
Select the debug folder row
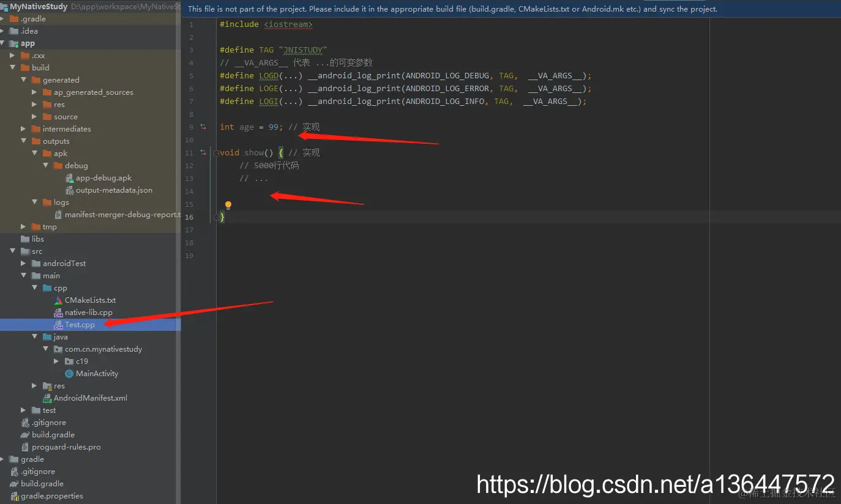tap(91, 166)
